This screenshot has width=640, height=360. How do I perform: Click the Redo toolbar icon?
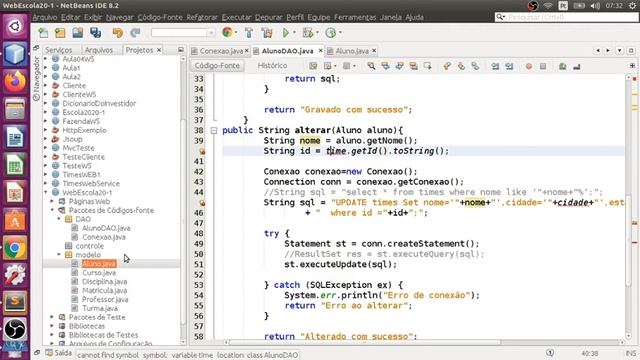[135, 33]
